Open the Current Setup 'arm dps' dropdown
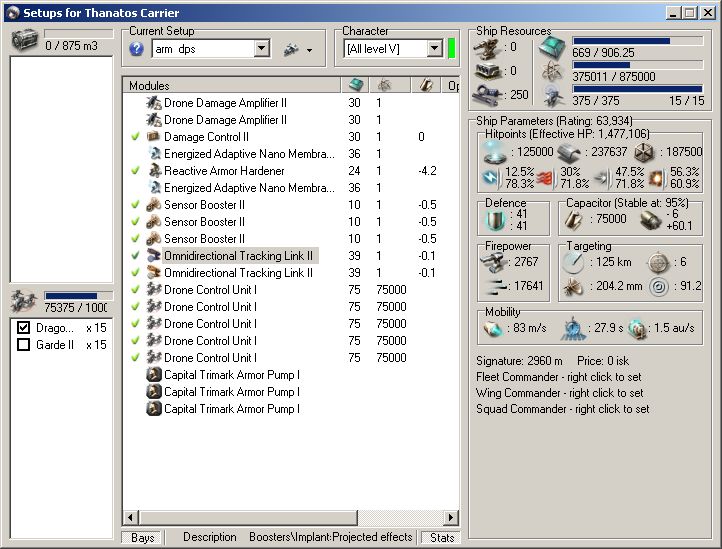722x549 pixels. click(x=262, y=48)
